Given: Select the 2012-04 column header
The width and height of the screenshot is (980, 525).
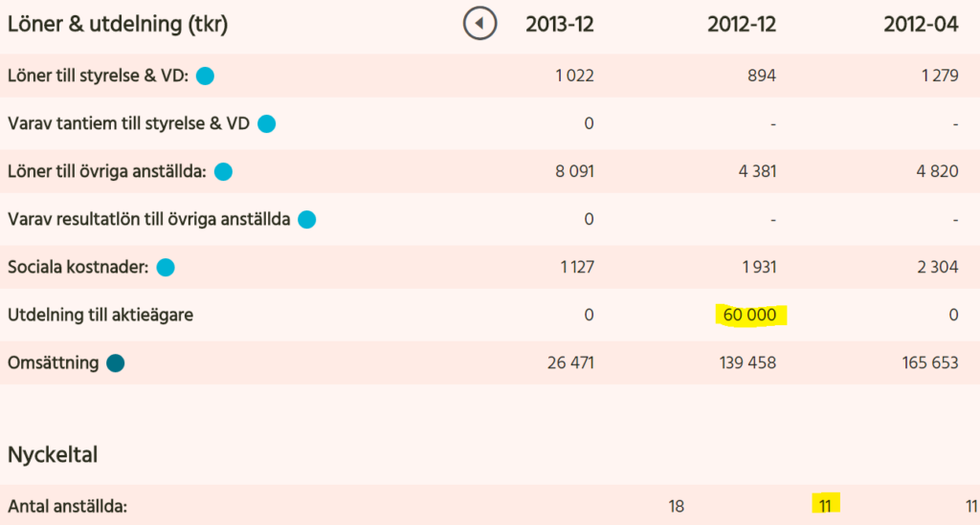Looking at the screenshot, I should coord(921,24).
